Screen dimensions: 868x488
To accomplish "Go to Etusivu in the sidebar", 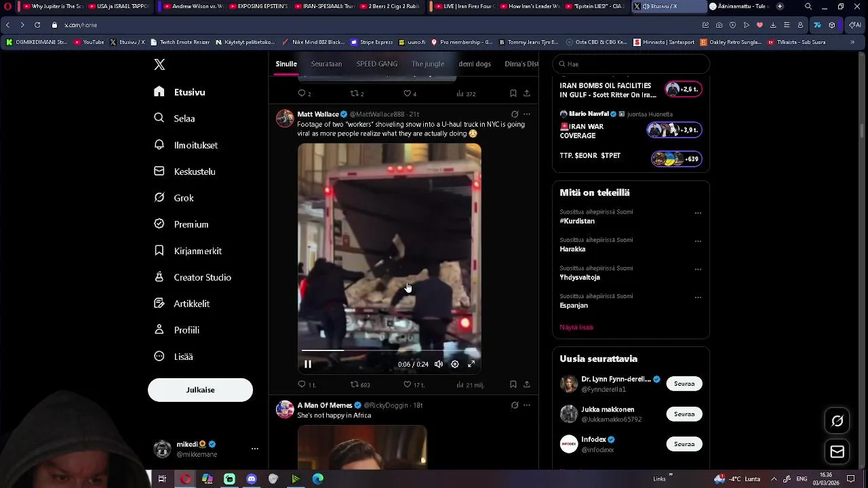I will click(x=180, y=92).
